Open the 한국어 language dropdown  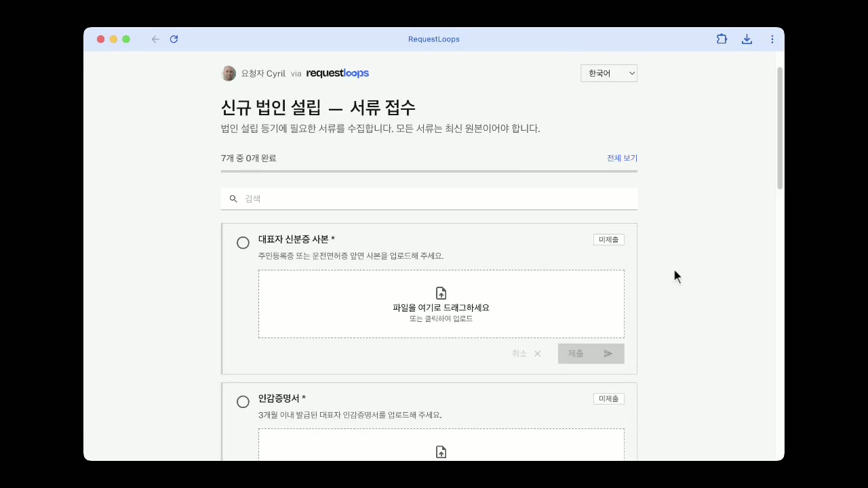[x=608, y=73]
